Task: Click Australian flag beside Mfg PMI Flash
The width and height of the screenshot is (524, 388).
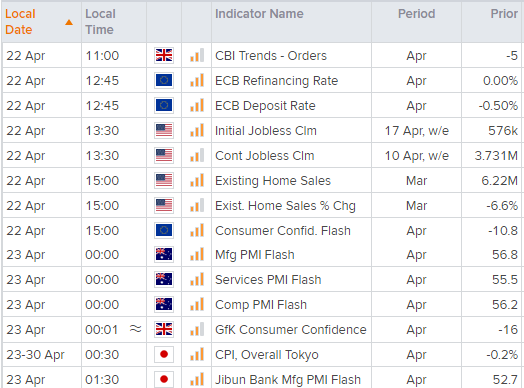Action: coord(164,255)
